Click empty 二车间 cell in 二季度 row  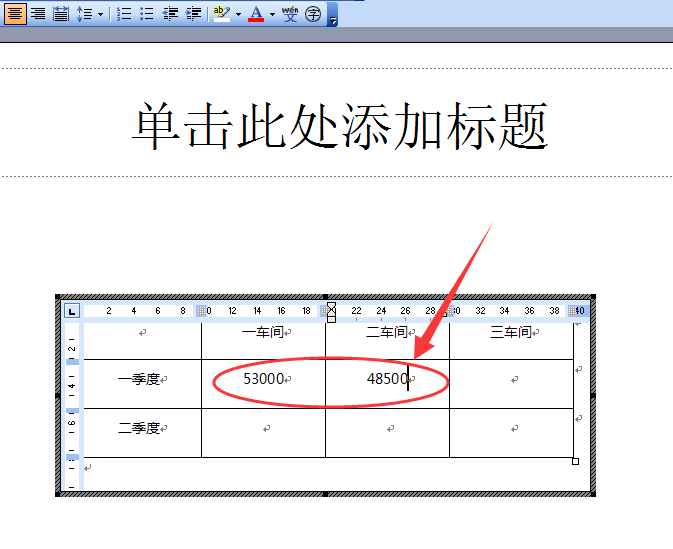coord(387,433)
